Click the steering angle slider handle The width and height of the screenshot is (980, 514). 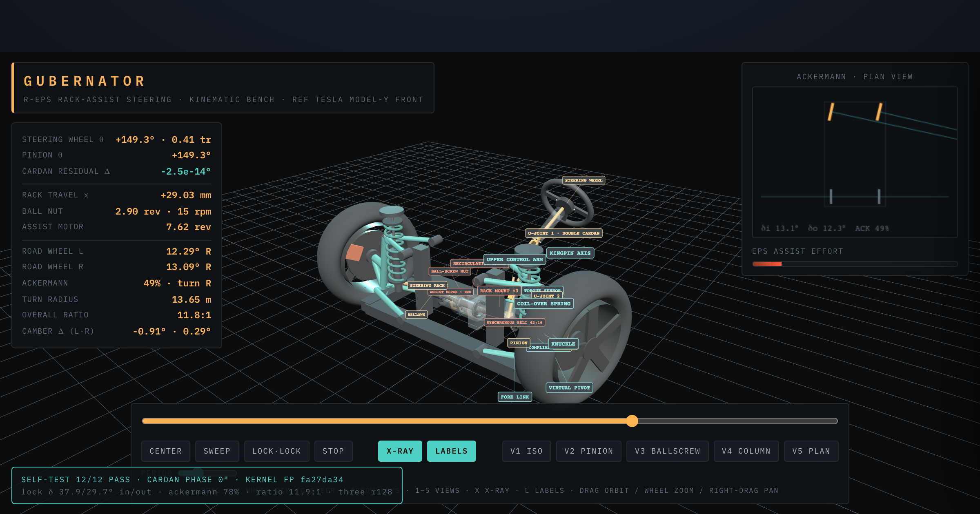(632, 421)
